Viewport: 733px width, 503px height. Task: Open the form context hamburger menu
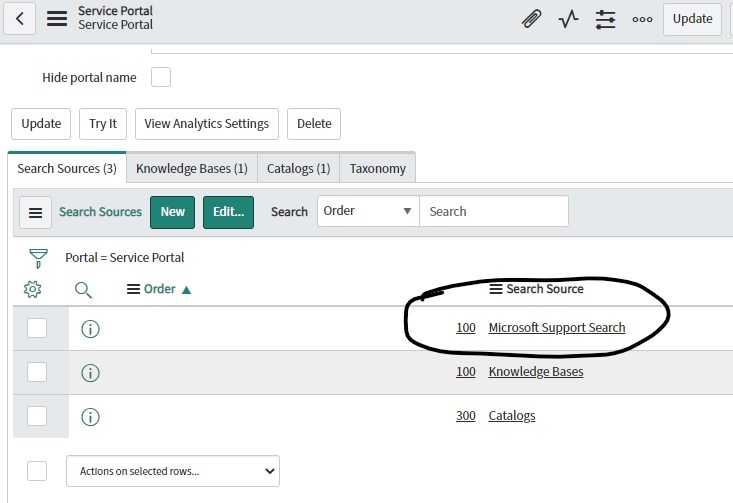coord(57,19)
